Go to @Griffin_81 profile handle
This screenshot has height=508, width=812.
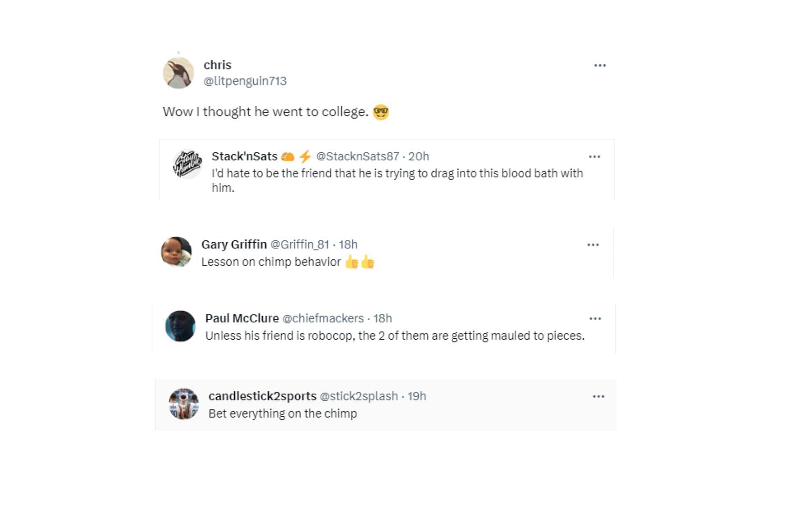299,245
